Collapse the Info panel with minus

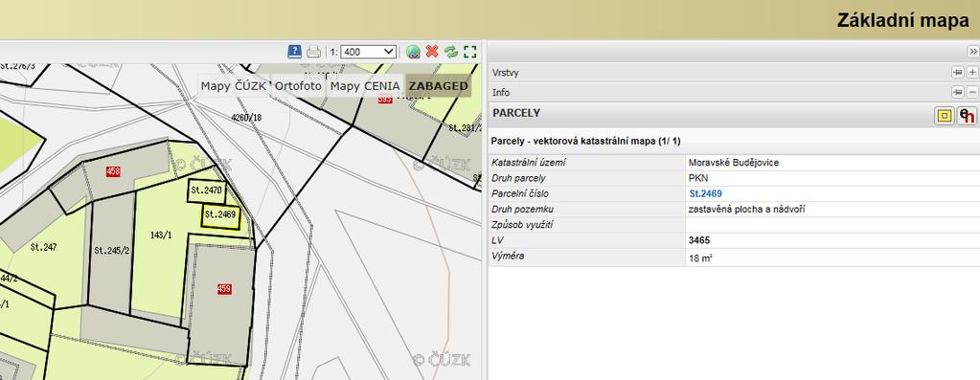tap(972, 92)
